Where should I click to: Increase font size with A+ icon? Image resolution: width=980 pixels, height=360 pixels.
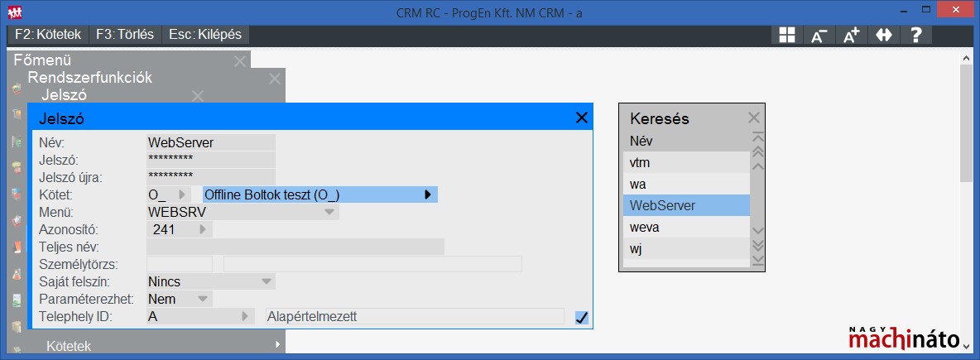(x=851, y=35)
